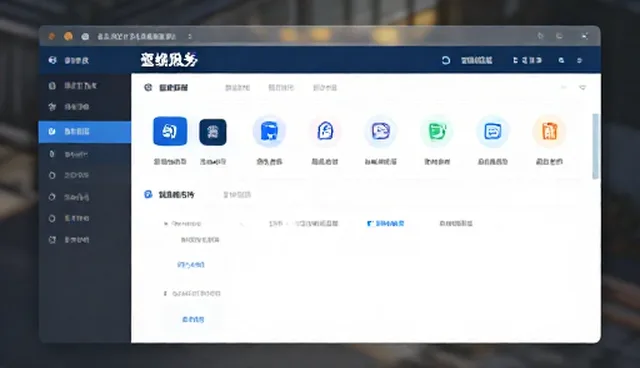Click the blue link under the first row

tap(191, 265)
